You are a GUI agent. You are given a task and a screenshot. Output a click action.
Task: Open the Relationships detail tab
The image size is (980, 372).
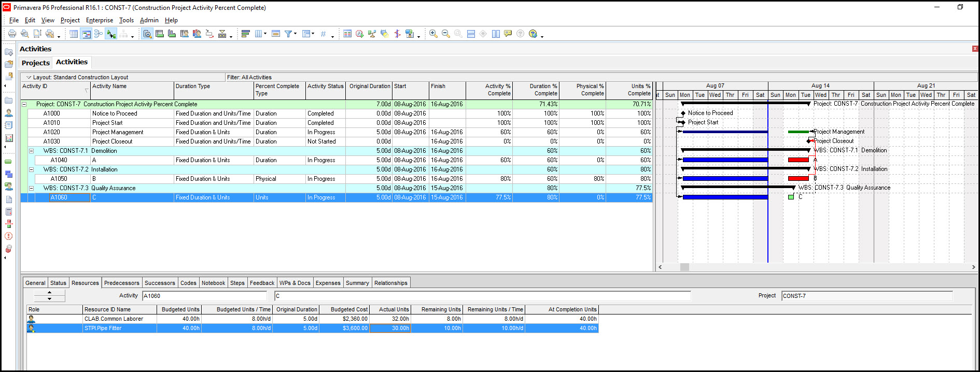tap(391, 283)
